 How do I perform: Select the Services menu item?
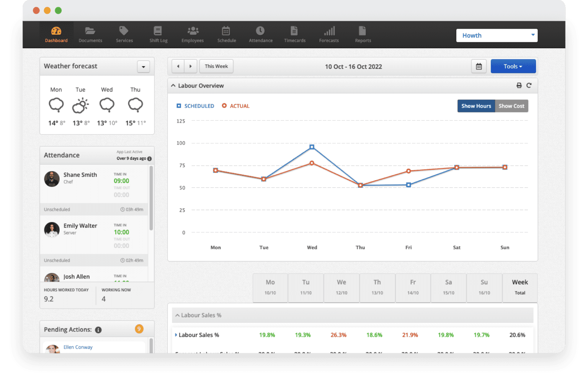[124, 34]
